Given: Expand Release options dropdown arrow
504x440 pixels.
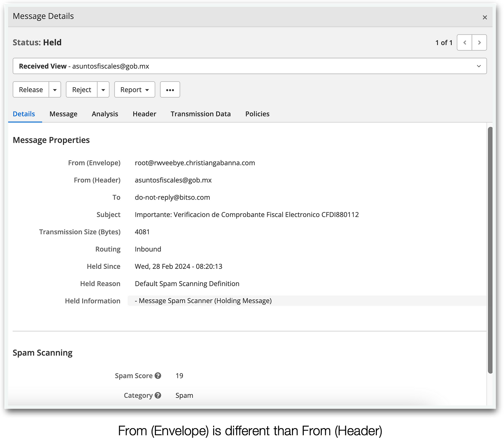Looking at the screenshot, I should [x=55, y=90].
